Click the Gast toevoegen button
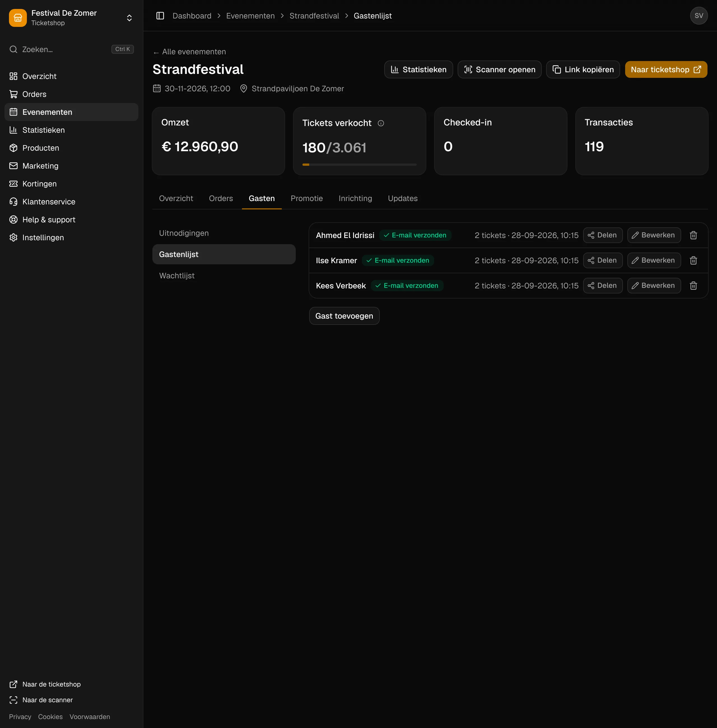 pyautogui.click(x=344, y=316)
